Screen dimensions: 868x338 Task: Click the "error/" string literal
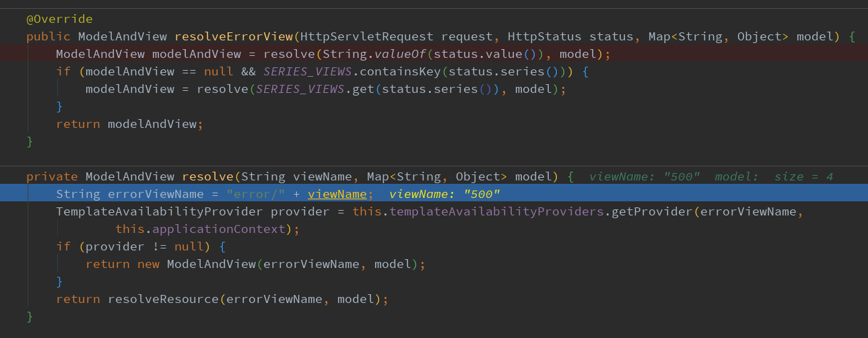[256, 194]
